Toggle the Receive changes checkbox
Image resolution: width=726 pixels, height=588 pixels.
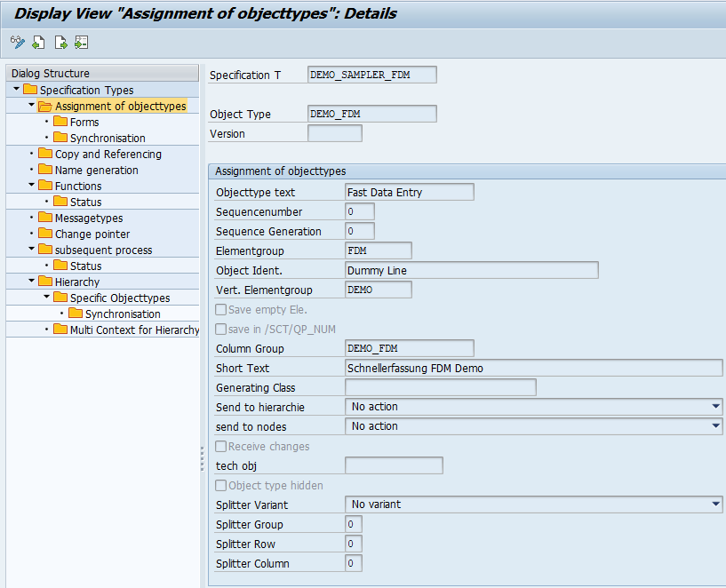coord(221,447)
